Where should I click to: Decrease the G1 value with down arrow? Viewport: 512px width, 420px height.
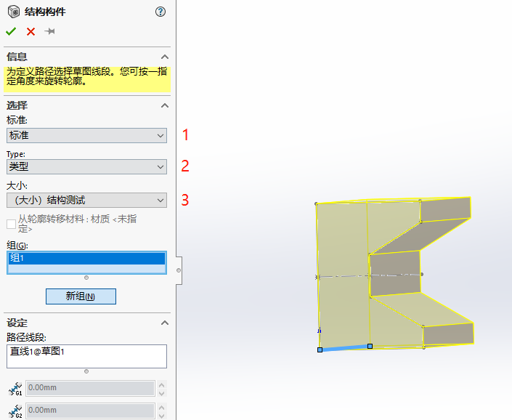tap(162, 393)
